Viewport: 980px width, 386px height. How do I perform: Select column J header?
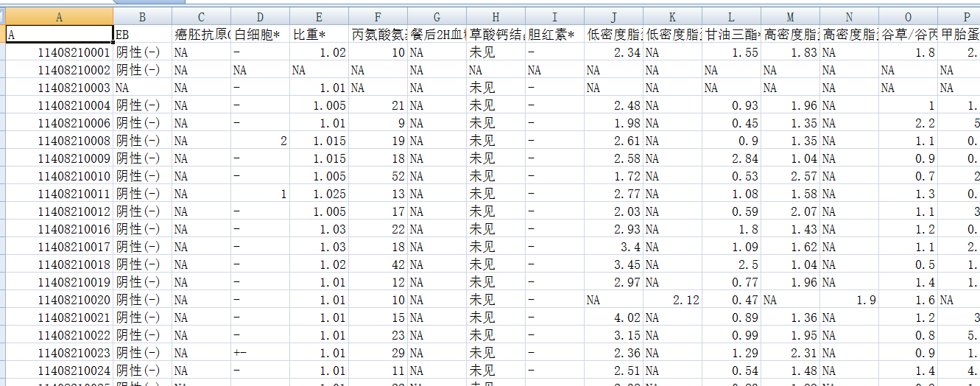click(x=613, y=17)
